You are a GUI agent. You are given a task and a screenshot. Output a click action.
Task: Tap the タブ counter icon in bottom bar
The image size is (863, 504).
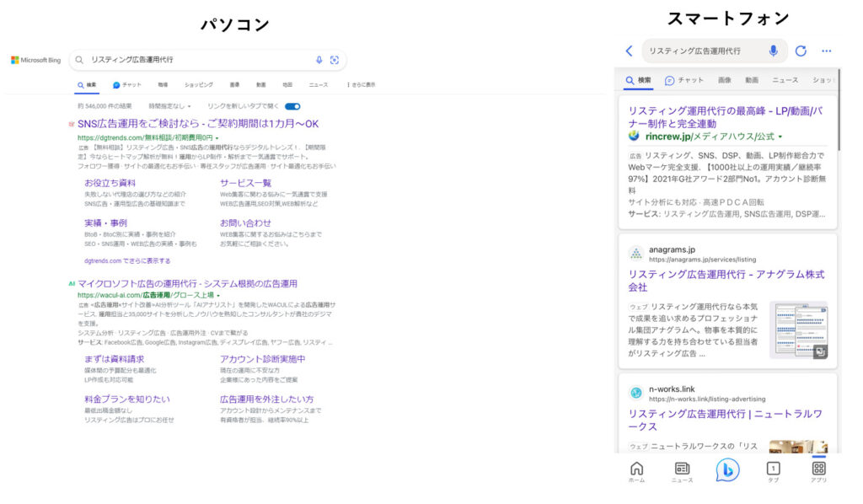click(x=773, y=471)
